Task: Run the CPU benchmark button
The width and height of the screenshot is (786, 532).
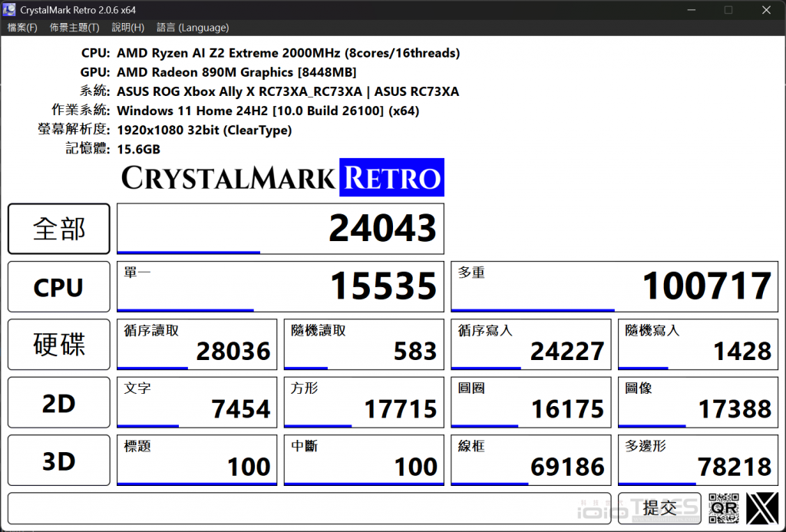Action: [58, 287]
